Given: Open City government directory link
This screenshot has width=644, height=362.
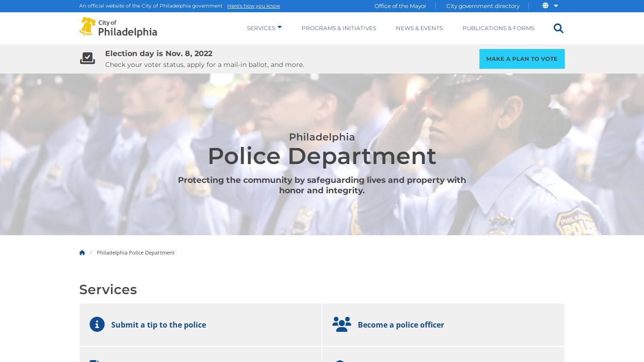Looking at the screenshot, I should pyautogui.click(x=483, y=6).
